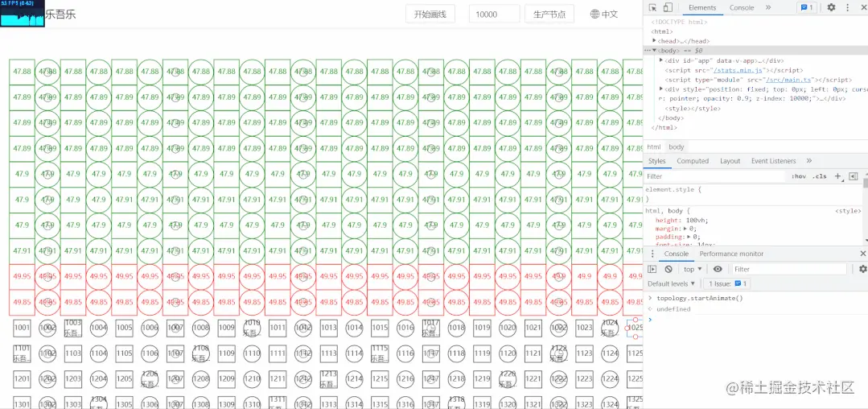Select the Styles tab
Image resolution: width=868 pixels, height=409 pixels.
(656, 161)
